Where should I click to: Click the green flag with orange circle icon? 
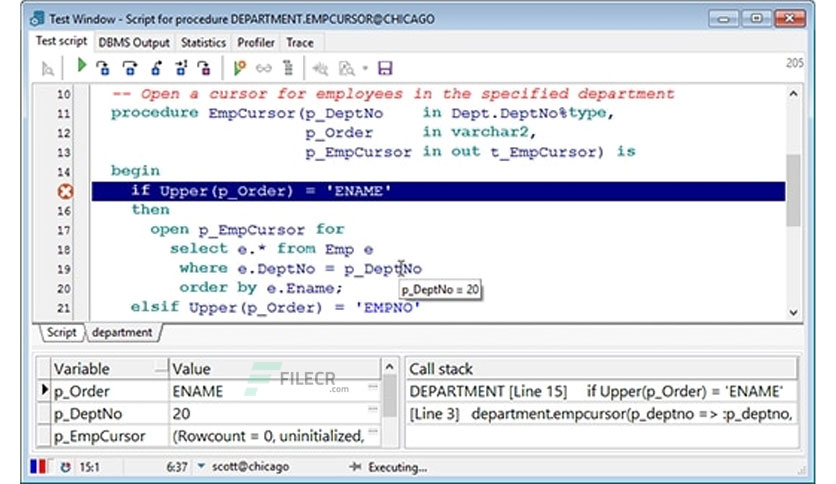click(x=239, y=68)
